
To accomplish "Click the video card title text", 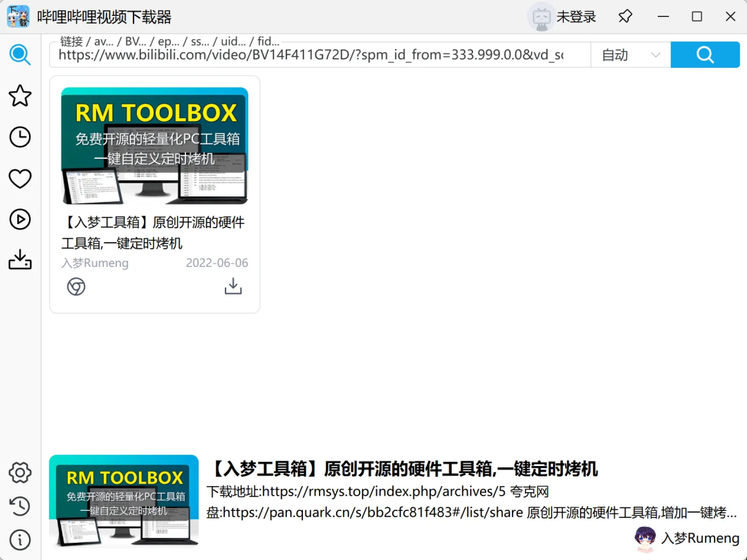I will [x=153, y=232].
